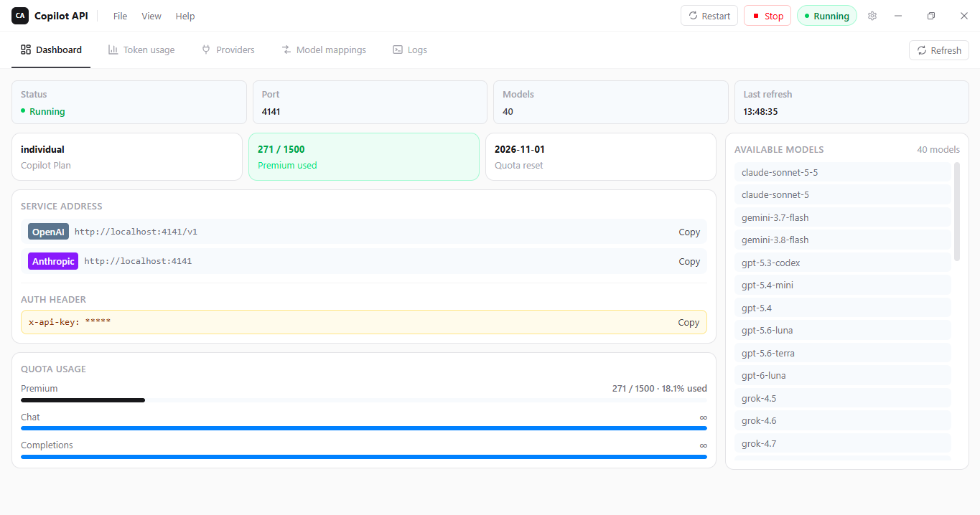Click the available models list scrollbar
Image resolution: width=980 pixels, height=515 pixels.
click(957, 212)
